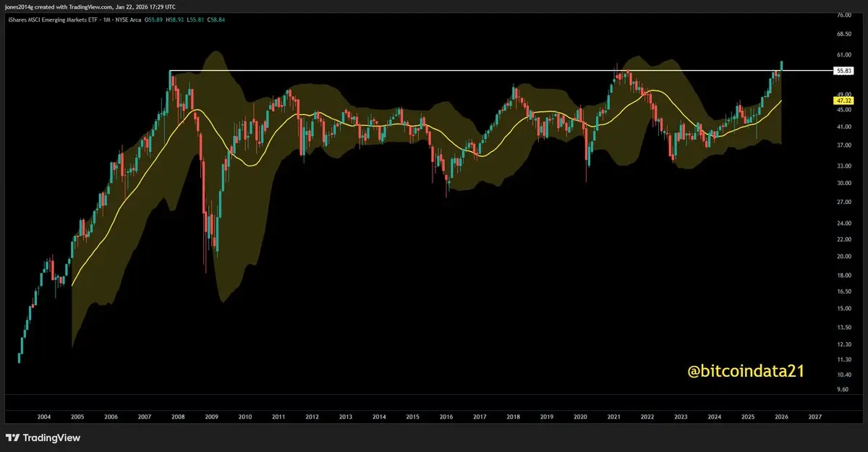Click the 2016 label on time axis
This screenshot has height=452, width=868.
(x=446, y=417)
